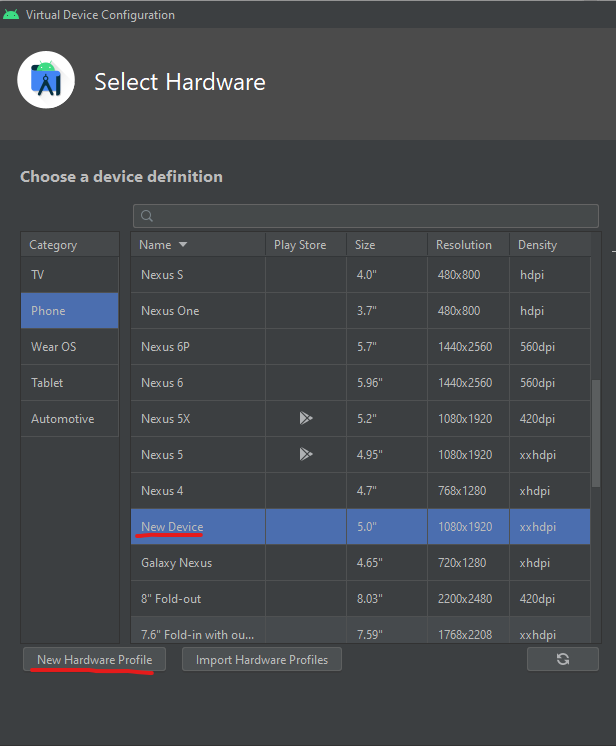The width and height of the screenshot is (616, 746).
Task: Click the search magnifier icon
Action: click(x=147, y=216)
